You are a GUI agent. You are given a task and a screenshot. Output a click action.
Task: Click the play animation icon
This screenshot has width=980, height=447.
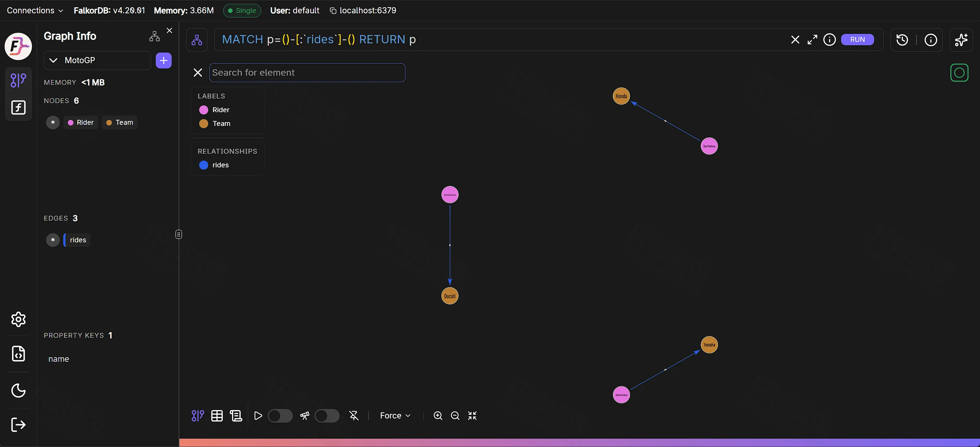pyautogui.click(x=258, y=416)
